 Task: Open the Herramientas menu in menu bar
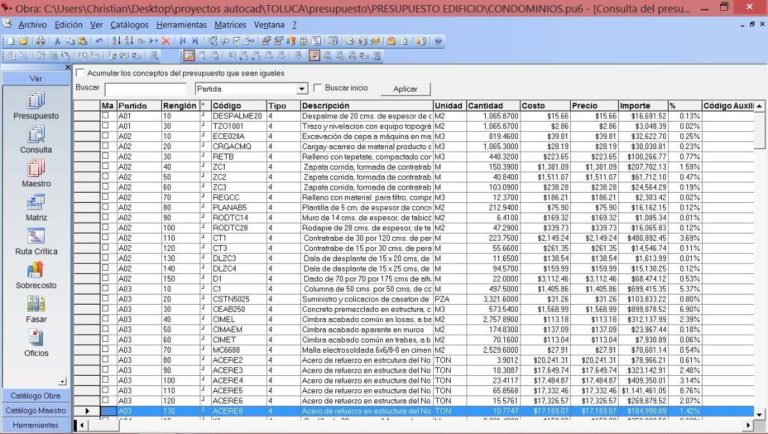pyautogui.click(x=181, y=24)
